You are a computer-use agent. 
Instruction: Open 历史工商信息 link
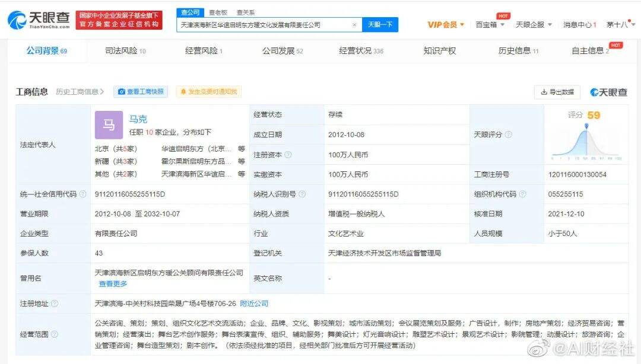80,92
